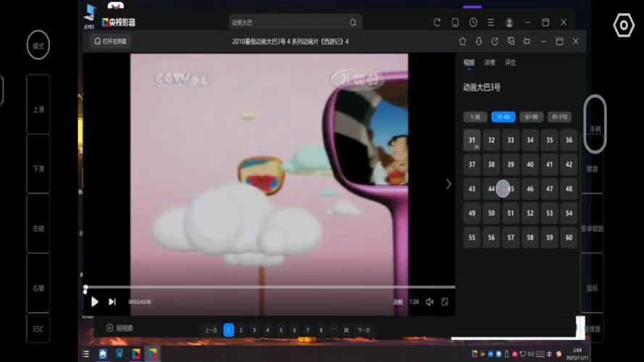Screen dimensions: 644x362
Task: Switch to the 评论 tab
Action: pos(510,62)
